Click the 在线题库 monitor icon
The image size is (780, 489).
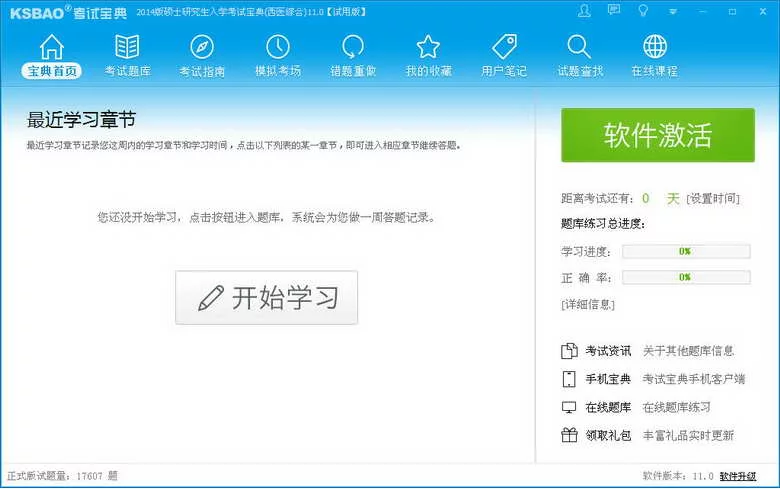pyautogui.click(x=569, y=407)
